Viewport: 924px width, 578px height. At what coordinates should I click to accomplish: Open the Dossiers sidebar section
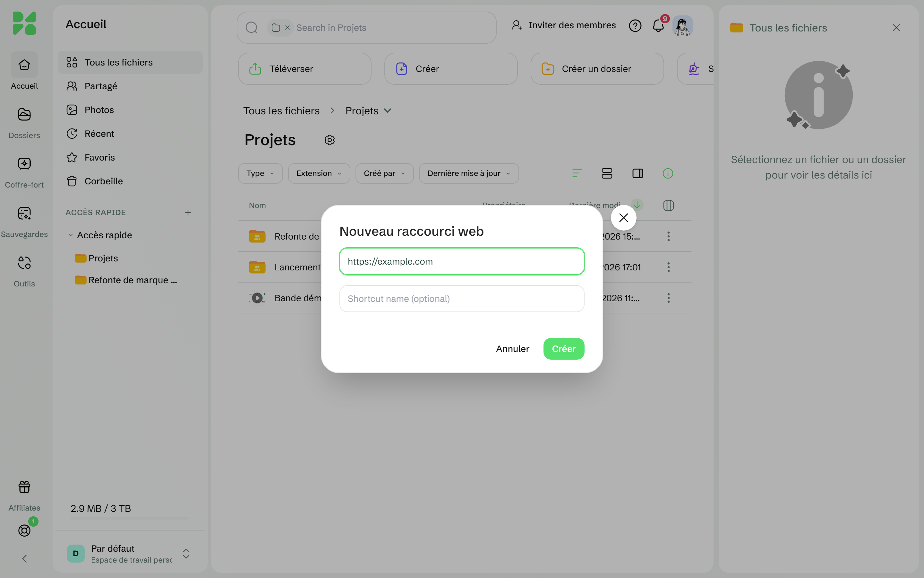coord(24,123)
